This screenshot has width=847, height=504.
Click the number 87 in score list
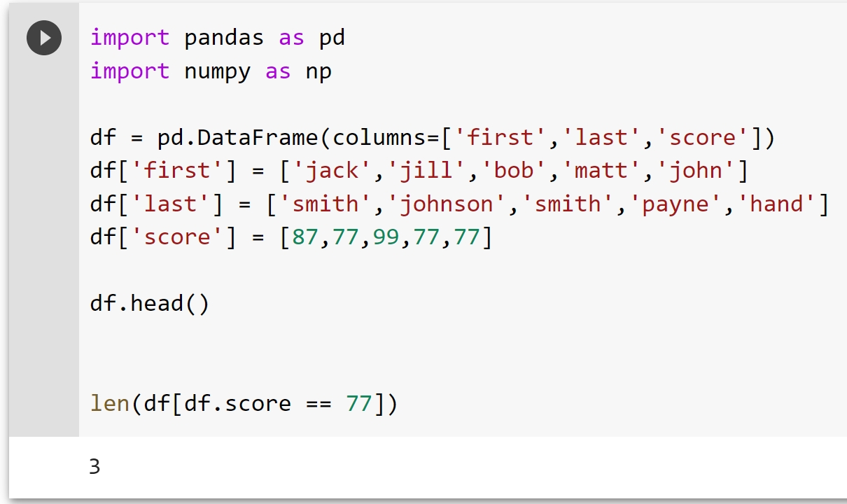[x=305, y=237]
